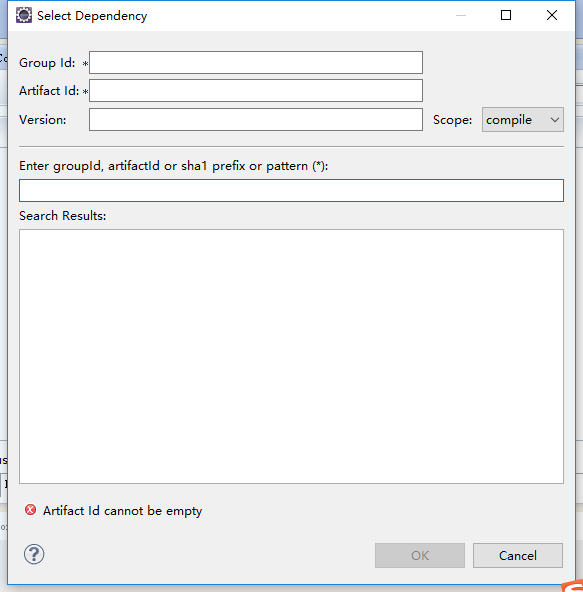Click the disabled OK button

point(420,555)
